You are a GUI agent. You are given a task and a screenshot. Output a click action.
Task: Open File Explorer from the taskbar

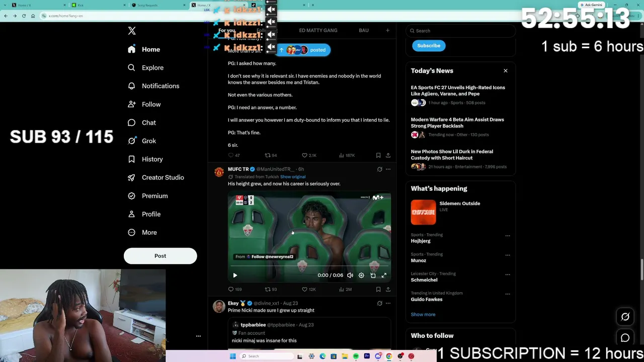coord(345,356)
